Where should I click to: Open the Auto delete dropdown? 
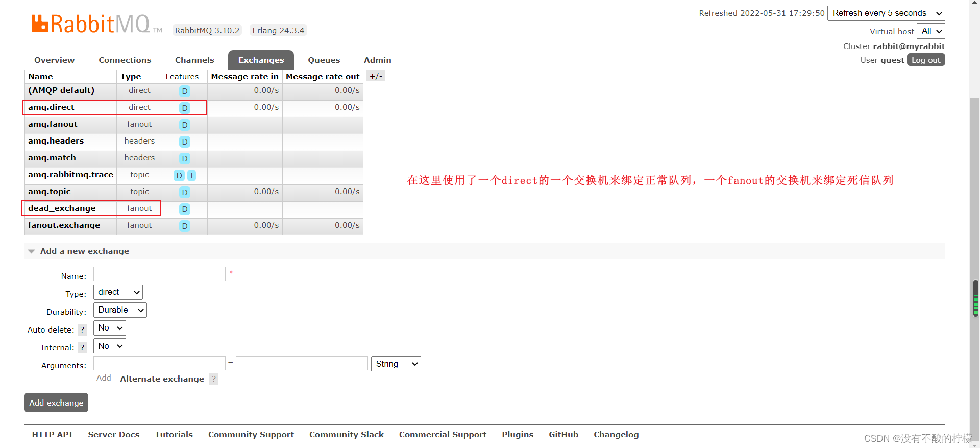[x=110, y=328]
